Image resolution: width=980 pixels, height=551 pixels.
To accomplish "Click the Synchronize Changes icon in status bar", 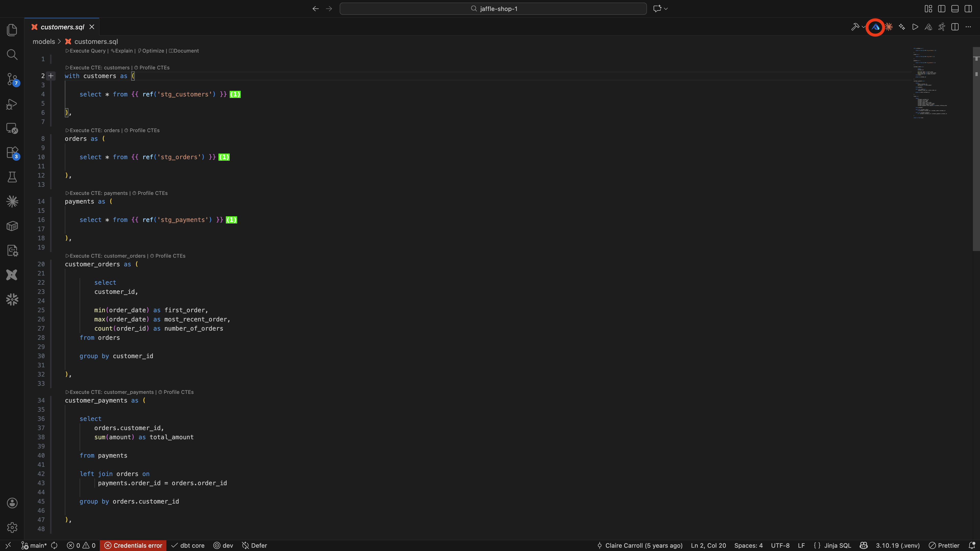I will click(x=54, y=545).
